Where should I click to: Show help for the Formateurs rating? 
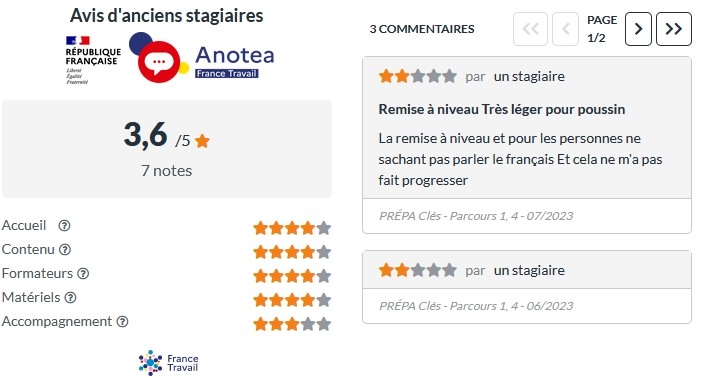click(83, 273)
